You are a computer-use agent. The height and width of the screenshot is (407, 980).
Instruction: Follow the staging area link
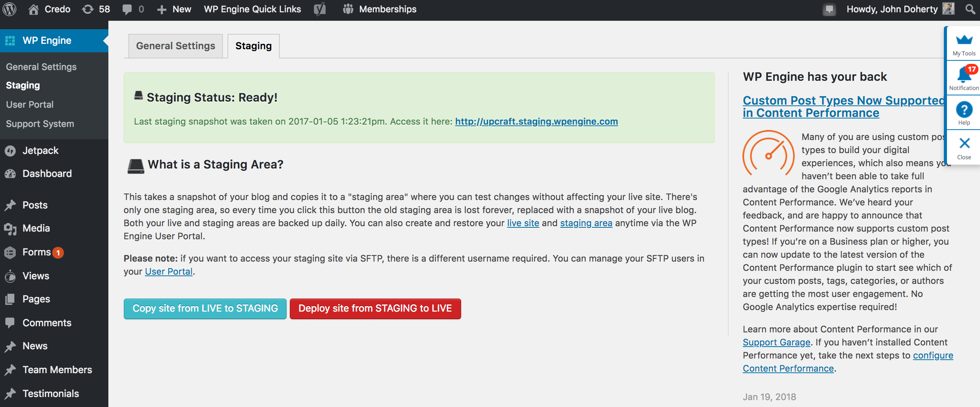click(586, 223)
